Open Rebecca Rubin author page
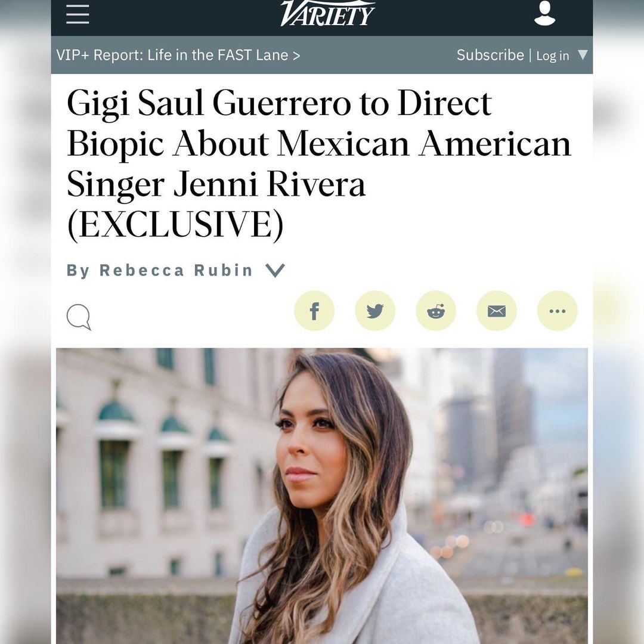 176,270
